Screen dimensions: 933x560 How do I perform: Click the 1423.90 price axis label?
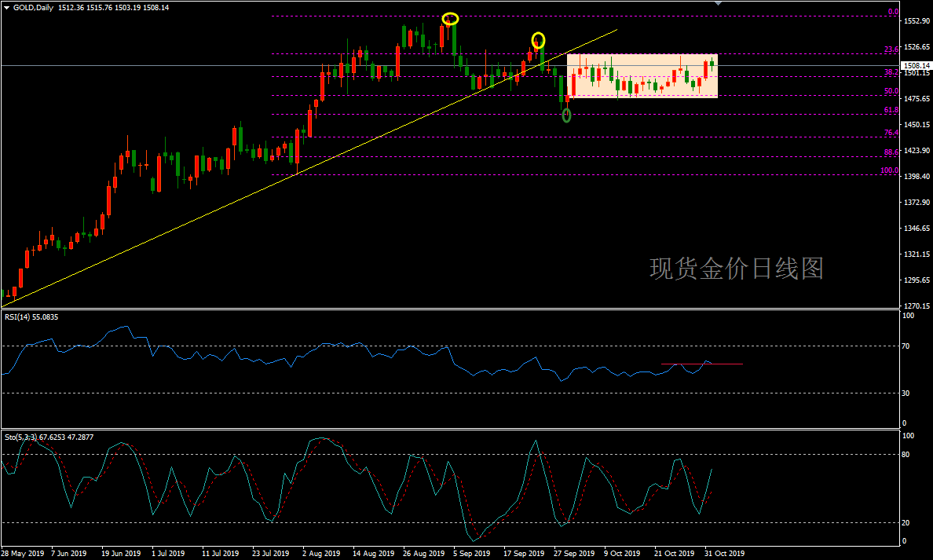point(917,151)
